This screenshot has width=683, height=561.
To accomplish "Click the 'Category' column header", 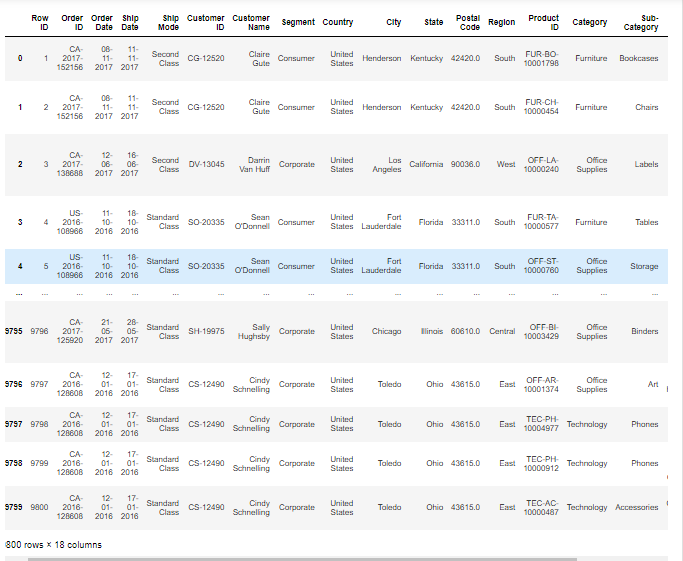I will (x=589, y=22).
